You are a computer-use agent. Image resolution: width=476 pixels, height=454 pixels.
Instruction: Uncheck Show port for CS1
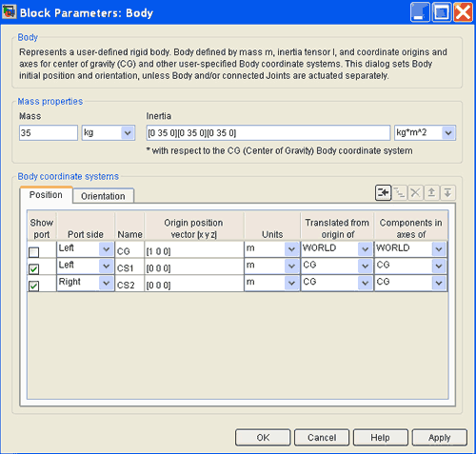34,269
